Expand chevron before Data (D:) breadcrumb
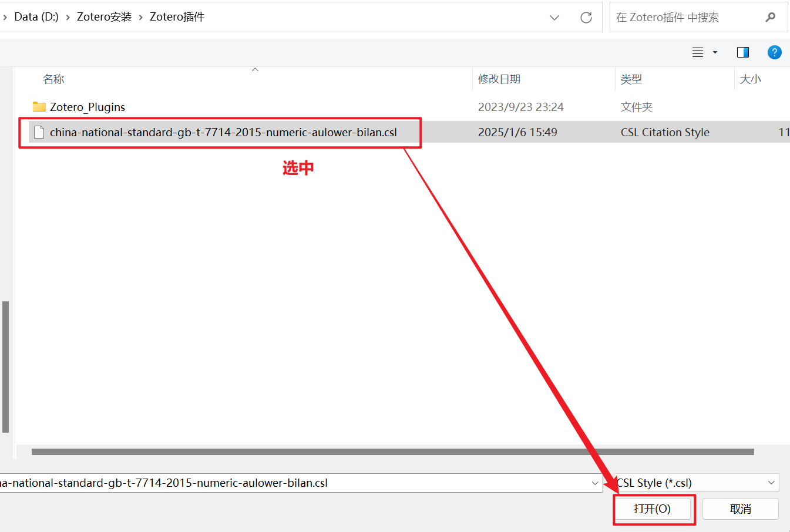Image resolution: width=790 pixels, height=532 pixels. coord(5,18)
